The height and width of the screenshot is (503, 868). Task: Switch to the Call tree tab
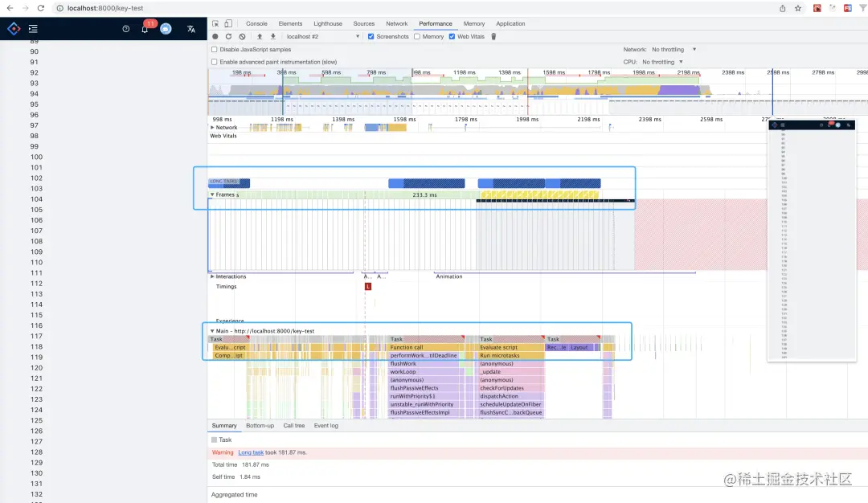click(x=294, y=426)
